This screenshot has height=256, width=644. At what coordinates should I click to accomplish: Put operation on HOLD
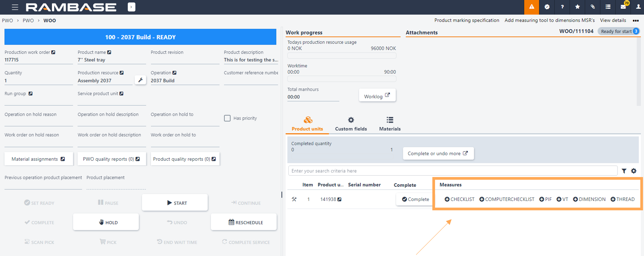click(106, 222)
